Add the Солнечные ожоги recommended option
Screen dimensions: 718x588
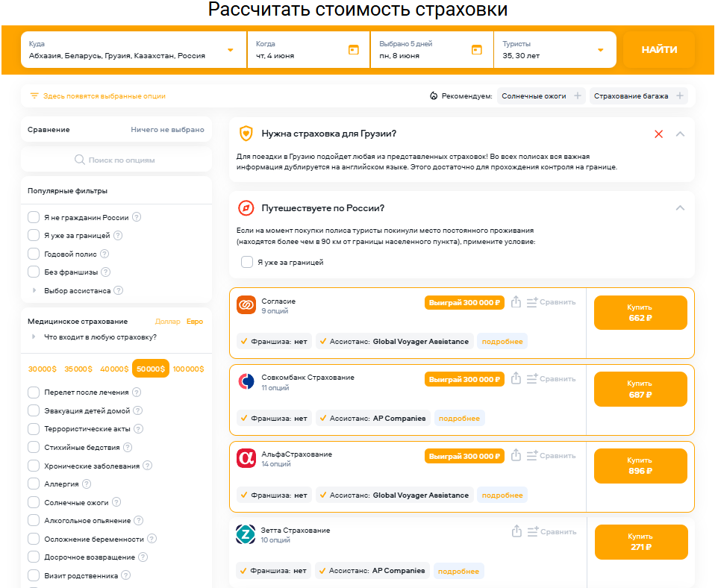578,96
